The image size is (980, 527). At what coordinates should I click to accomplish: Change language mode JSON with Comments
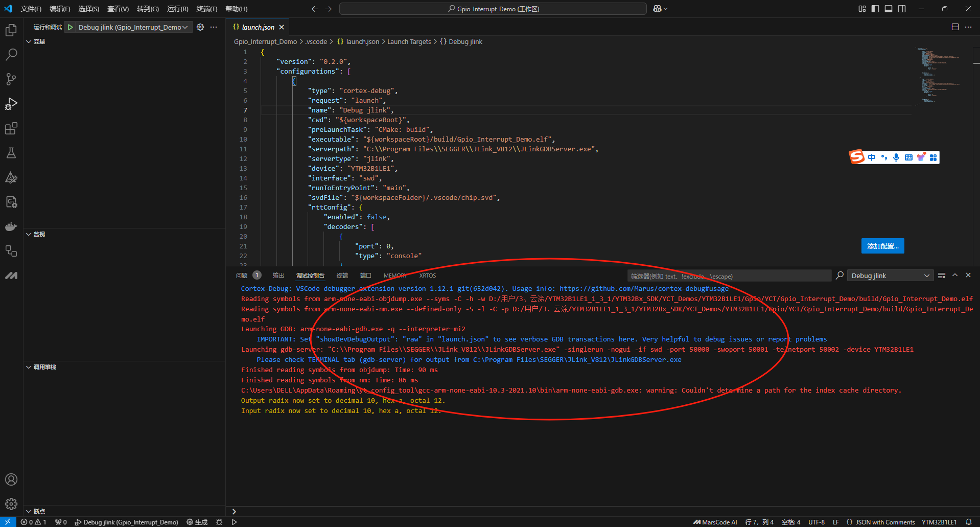[885, 522]
